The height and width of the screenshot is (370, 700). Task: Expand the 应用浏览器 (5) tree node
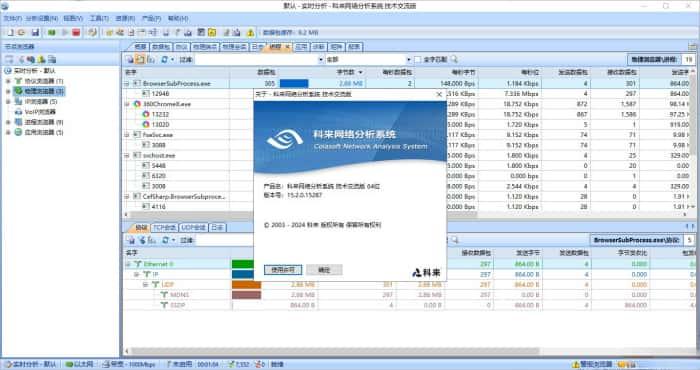point(8,132)
